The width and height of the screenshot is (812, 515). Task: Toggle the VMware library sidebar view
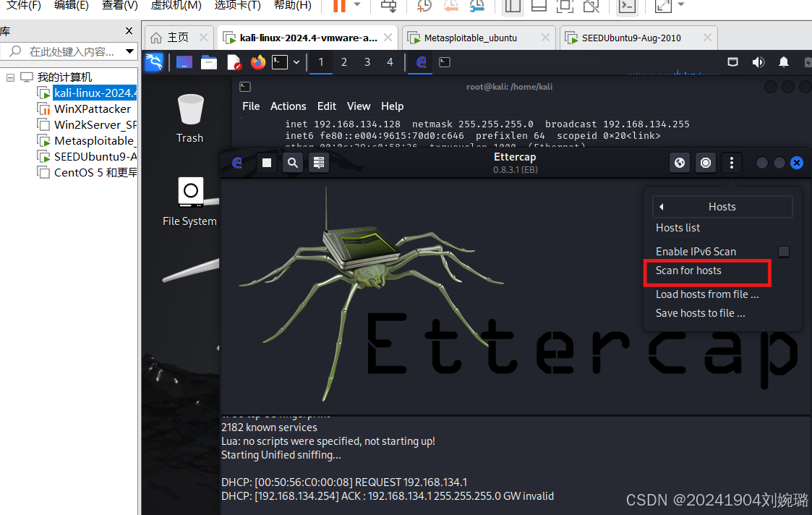pyautogui.click(x=513, y=6)
